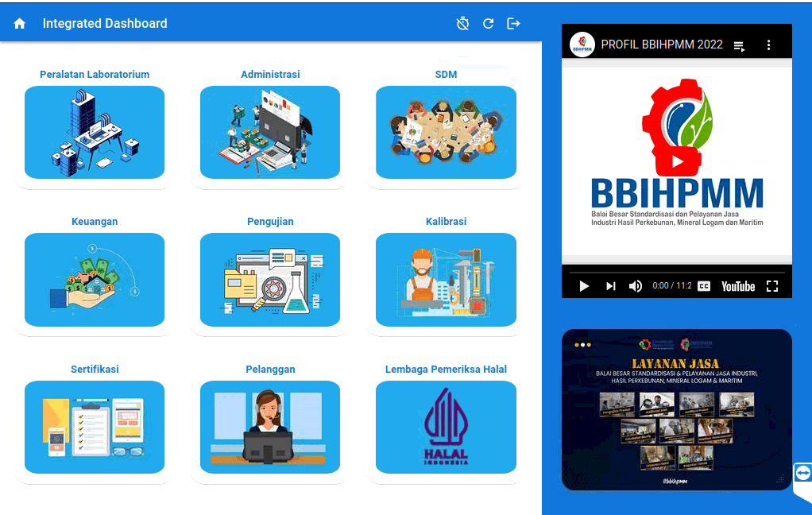The width and height of the screenshot is (812, 515).
Task: Click the TeamViewer icon at the screen edge
Action: tap(802, 473)
